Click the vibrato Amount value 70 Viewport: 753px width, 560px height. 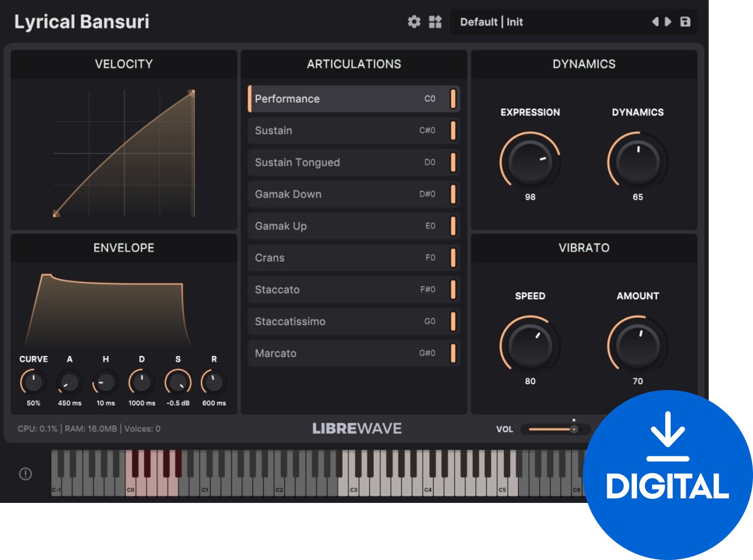coord(638,381)
